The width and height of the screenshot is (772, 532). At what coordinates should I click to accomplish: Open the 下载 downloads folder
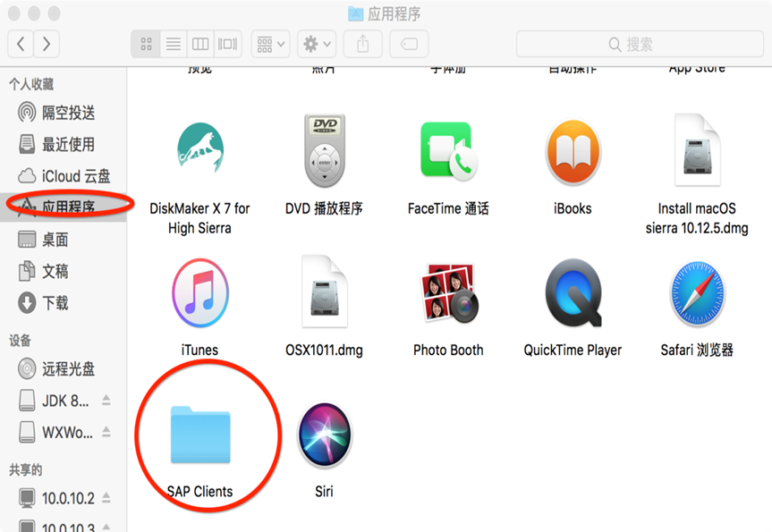(x=63, y=303)
